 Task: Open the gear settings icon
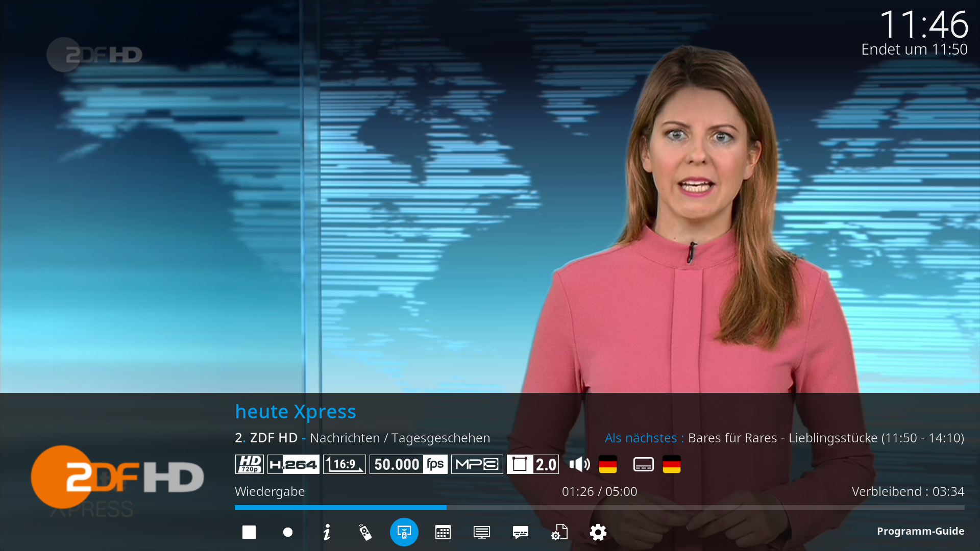point(598,532)
